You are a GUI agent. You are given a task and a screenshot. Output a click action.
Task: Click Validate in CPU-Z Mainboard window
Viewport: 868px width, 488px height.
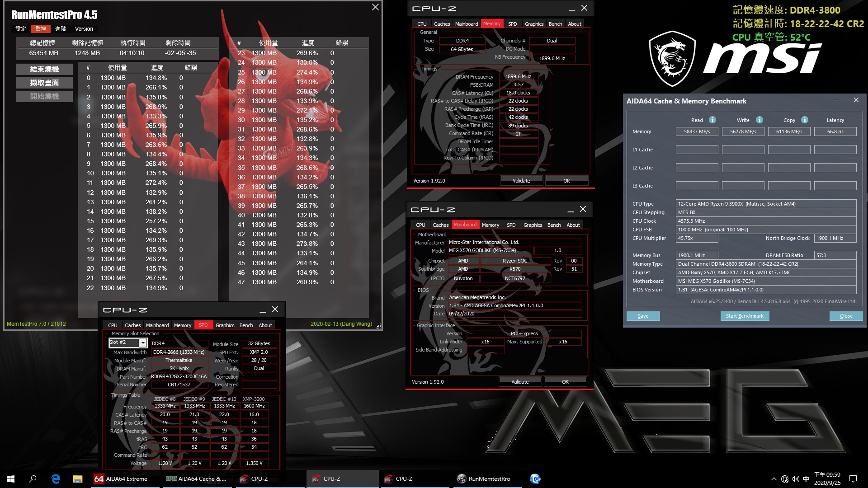point(520,382)
